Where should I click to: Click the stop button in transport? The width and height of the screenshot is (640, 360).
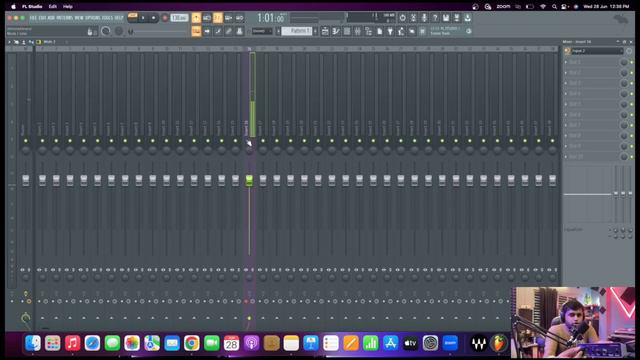click(153, 18)
